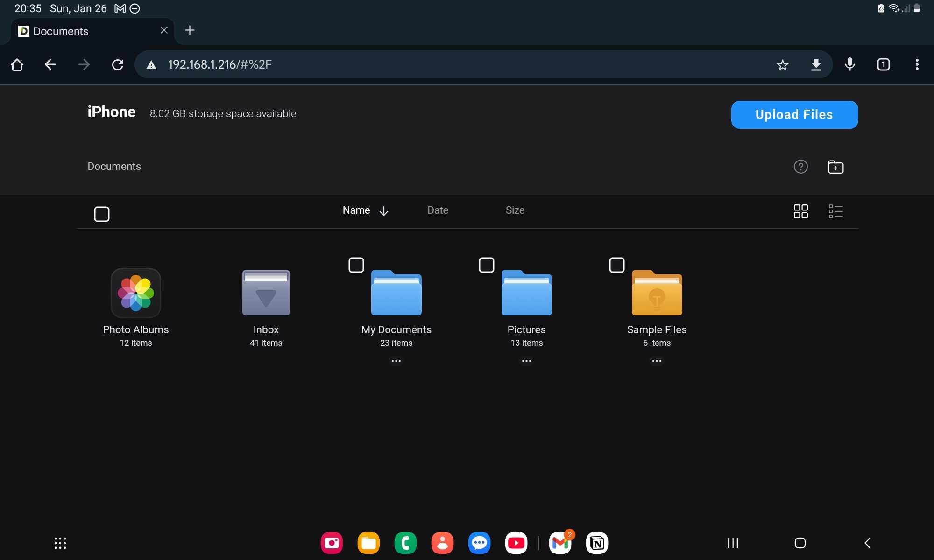This screenshot has height=560, width=934.
Task: Open more options under My Documents
Action: click(x=396, y=361)
